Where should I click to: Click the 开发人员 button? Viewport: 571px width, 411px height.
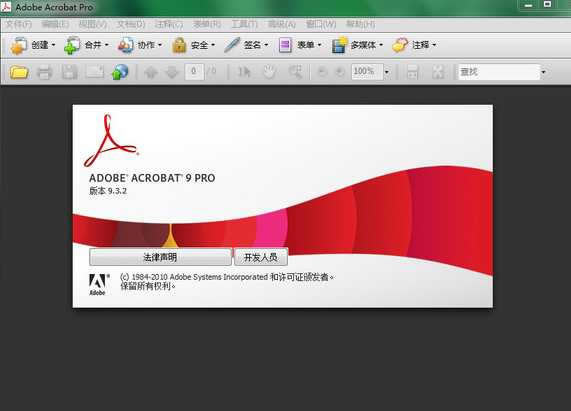pyautogui.click(x=261, y=257)
